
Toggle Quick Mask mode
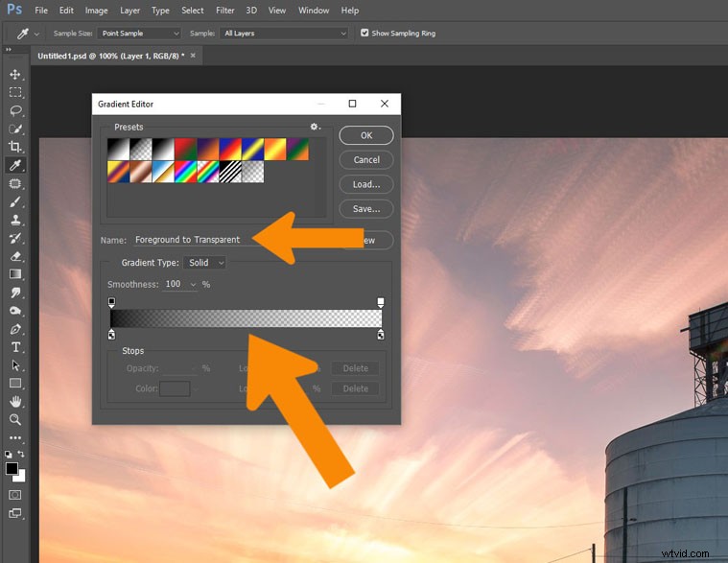14,495
